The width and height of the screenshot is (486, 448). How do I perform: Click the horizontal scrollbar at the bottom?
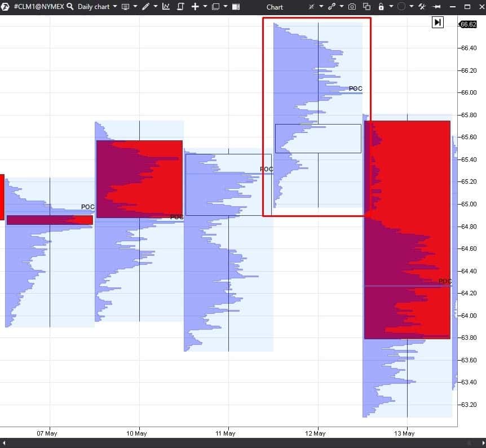(242, 443)
